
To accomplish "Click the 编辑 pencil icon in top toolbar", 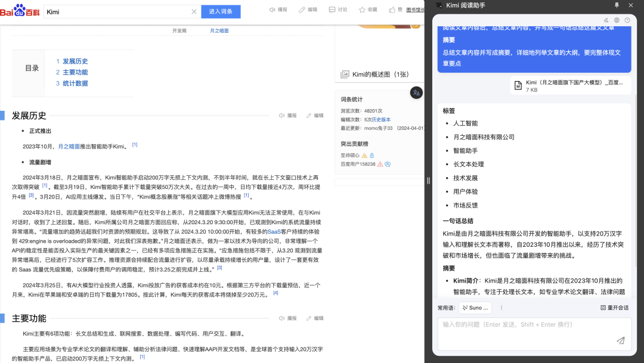I will click(x=302, y=10).
